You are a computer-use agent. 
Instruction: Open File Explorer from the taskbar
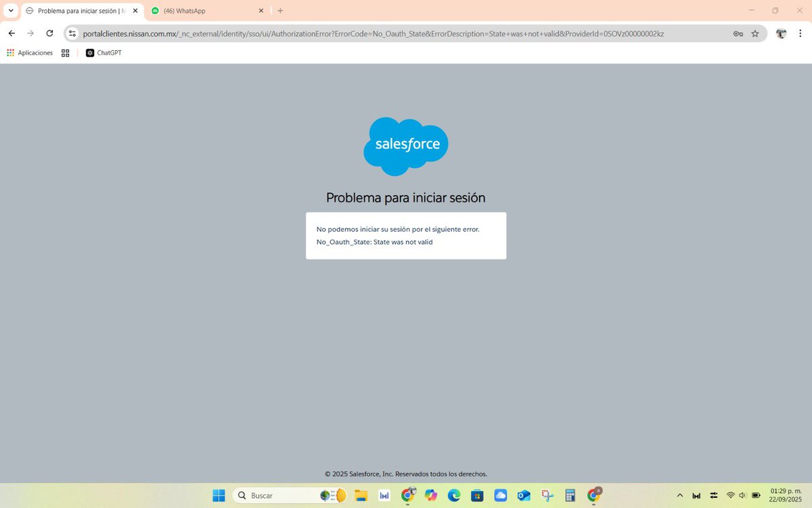point(361,496)
